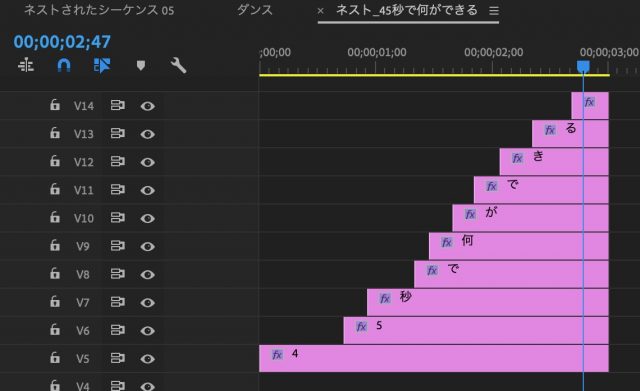Click the blue playhead marker on ruler
The image size is (640, 391).
(583, 67)
